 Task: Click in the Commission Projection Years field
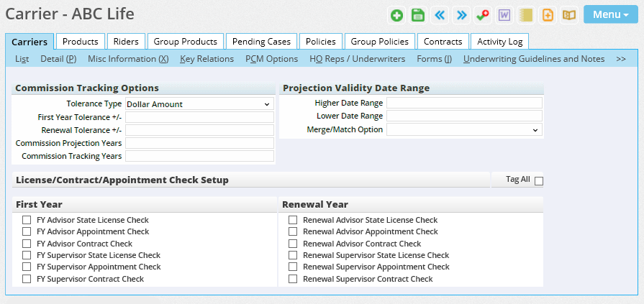pos(199,143)
